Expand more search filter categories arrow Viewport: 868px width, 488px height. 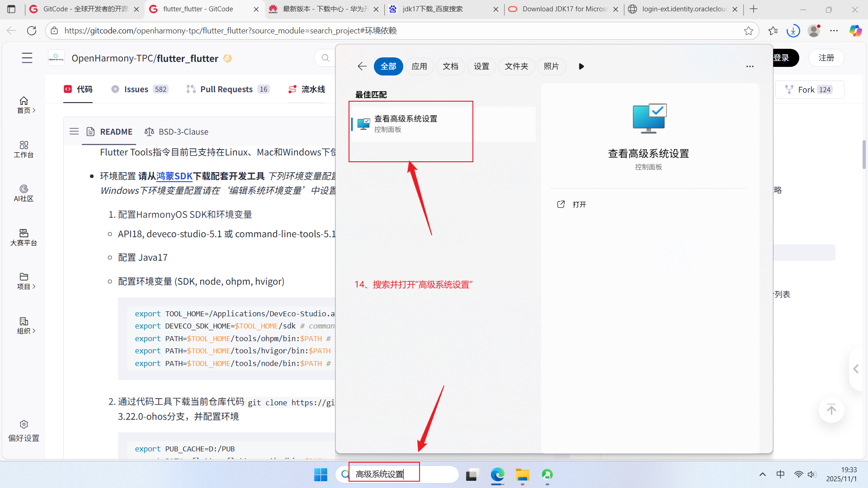(x=581, y=66)
